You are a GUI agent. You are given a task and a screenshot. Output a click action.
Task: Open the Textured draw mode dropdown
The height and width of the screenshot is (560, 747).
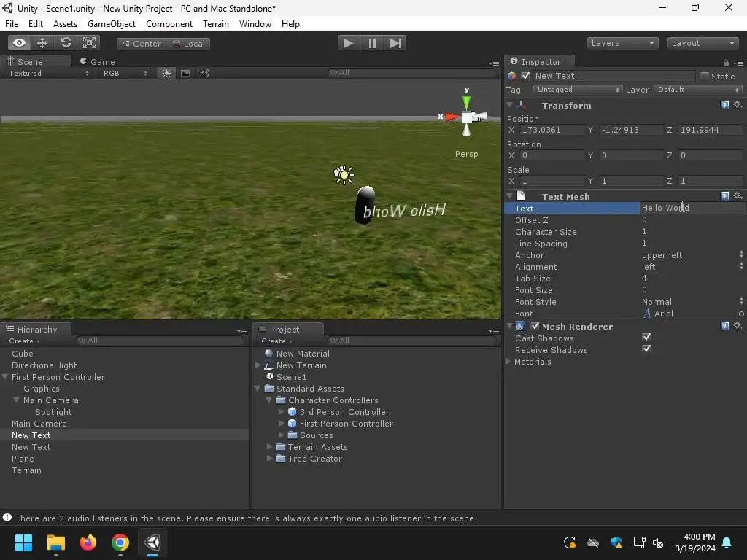[49, 74]
